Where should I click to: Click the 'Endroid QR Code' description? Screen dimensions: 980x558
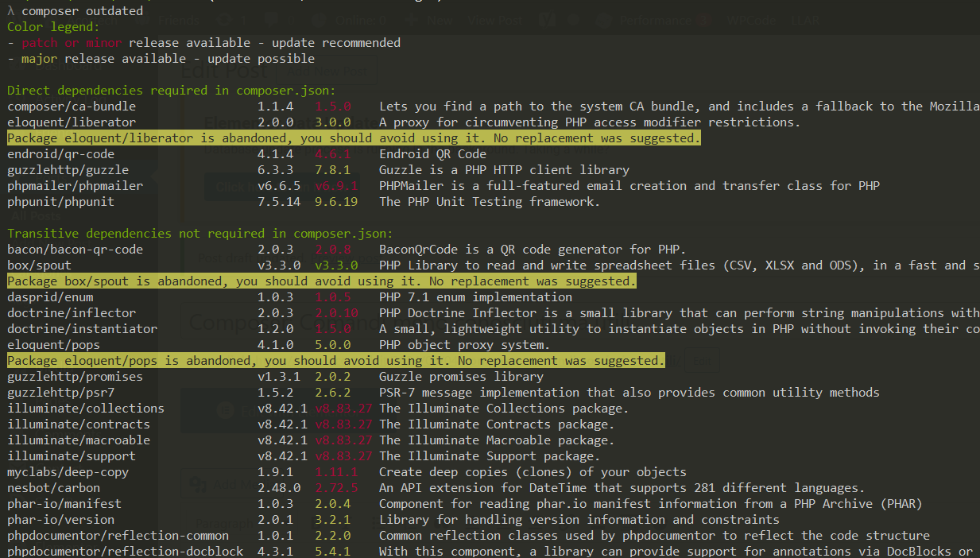[432, 154]
